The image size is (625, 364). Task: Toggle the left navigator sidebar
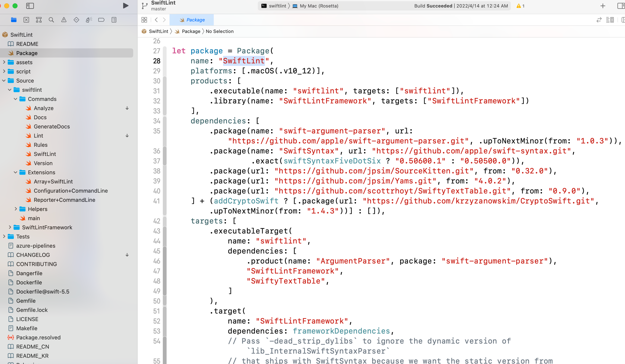[30, 6]
